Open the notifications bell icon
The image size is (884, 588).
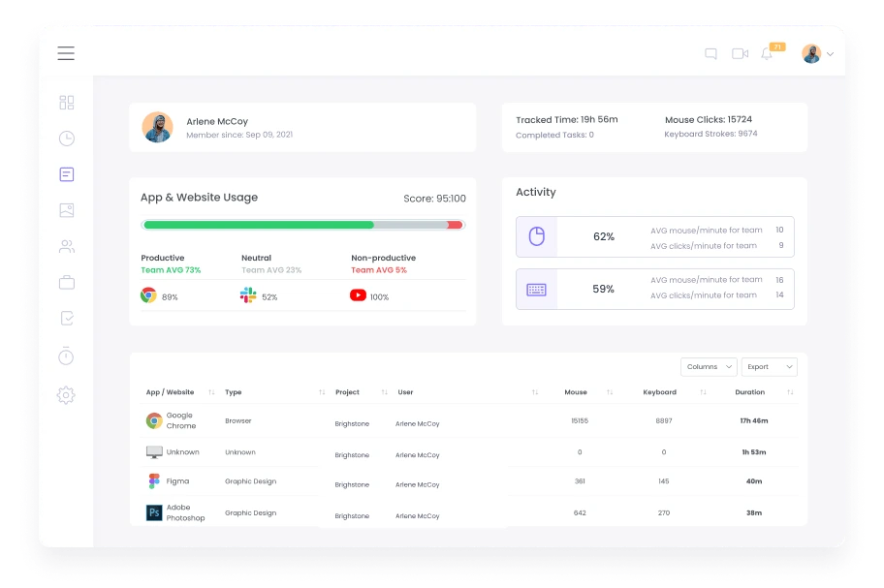tap(767, 53)
